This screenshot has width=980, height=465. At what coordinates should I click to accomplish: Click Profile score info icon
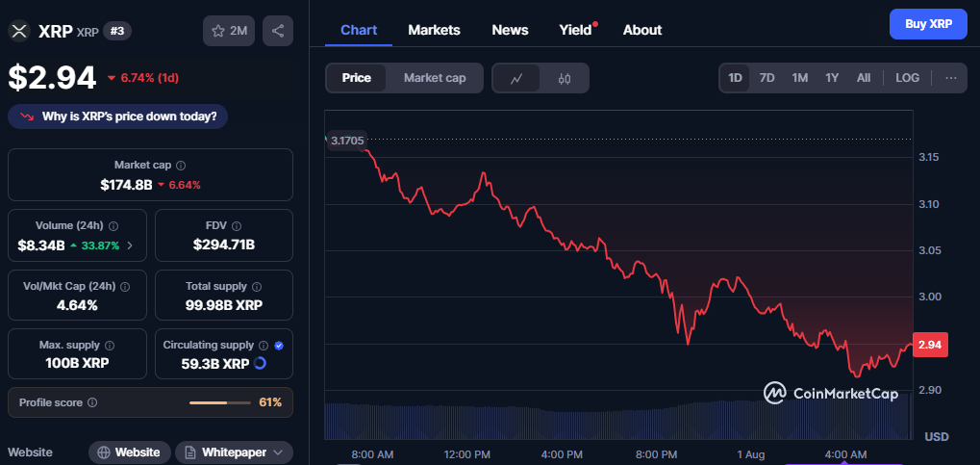pos(92,402)
